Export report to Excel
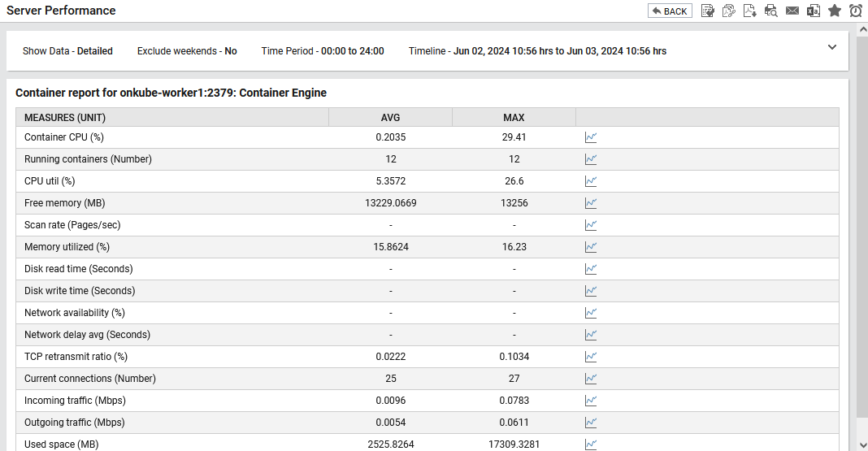This screenshot has width=868, height=451. 814,11
